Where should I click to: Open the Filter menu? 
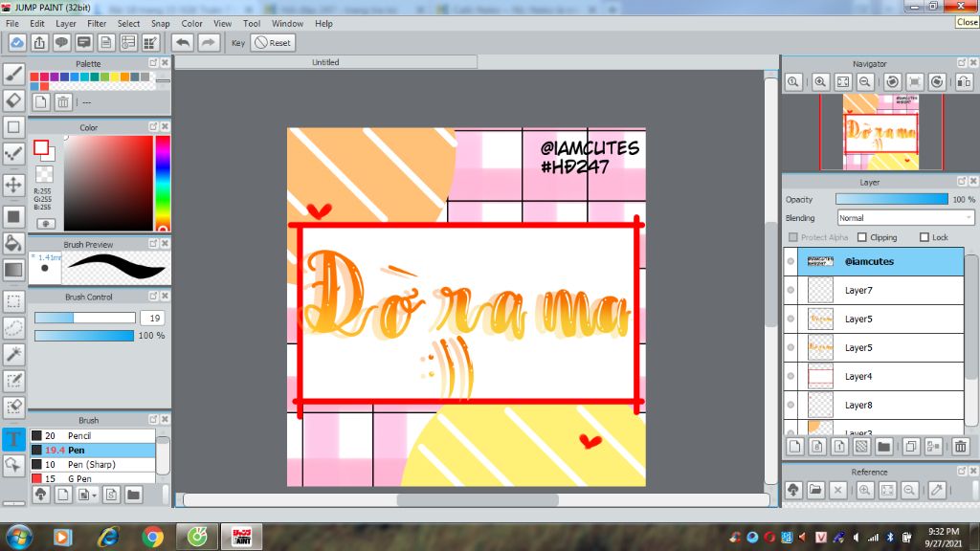click(97, 24)
